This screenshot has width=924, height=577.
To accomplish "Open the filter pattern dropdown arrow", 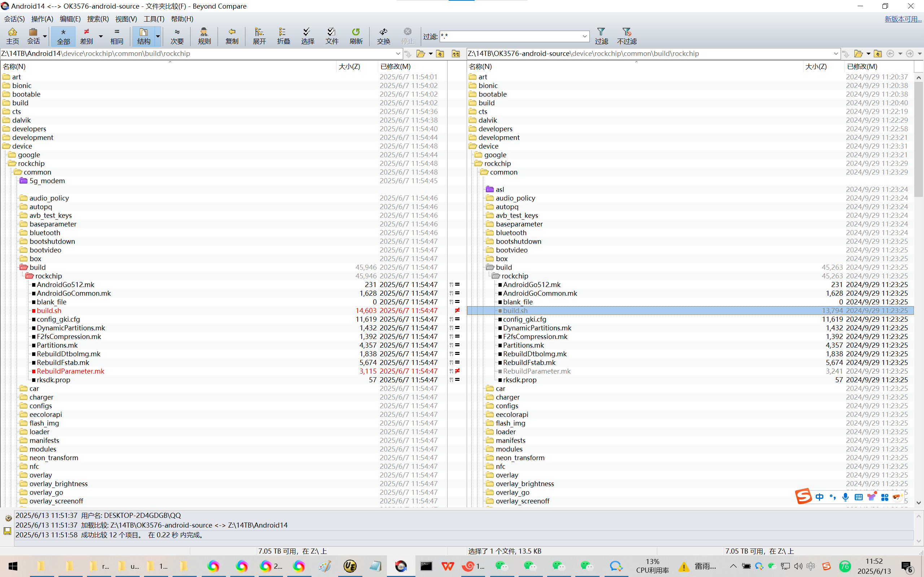I will point(584,36).
